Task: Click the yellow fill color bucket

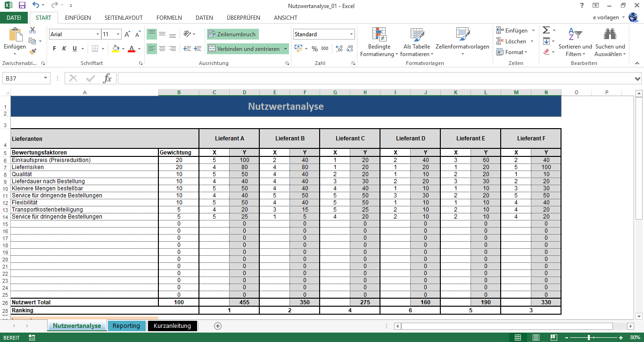Action: click(116, 49)
